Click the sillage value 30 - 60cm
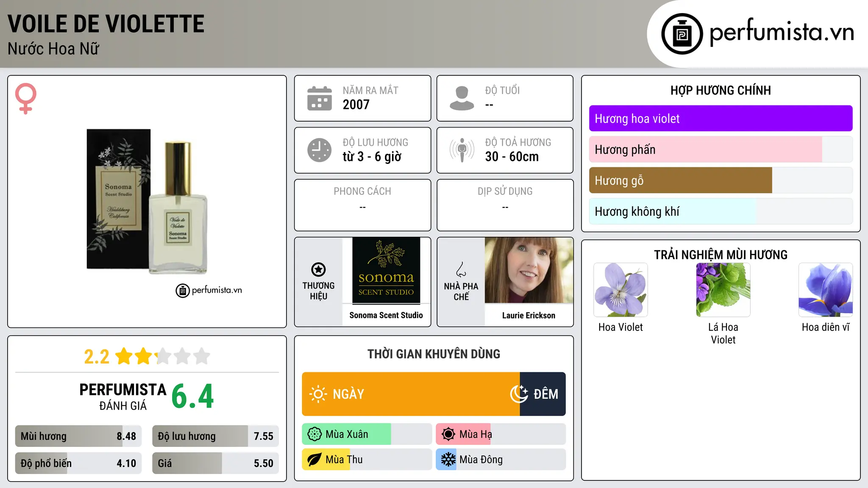Screen dimensions: 868x488 [512, 157]
